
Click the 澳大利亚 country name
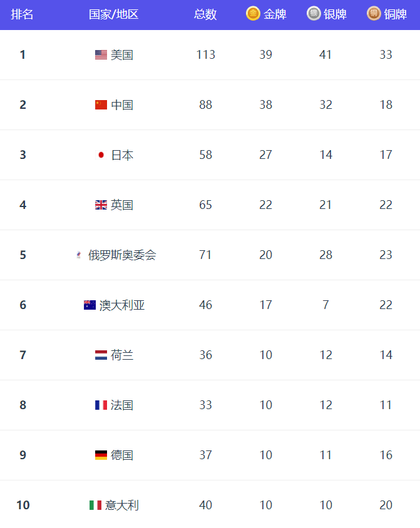pos(122,305)
